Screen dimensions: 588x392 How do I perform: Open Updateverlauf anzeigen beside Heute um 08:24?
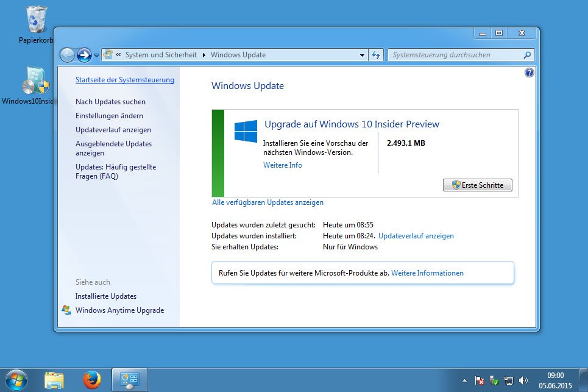416,236
